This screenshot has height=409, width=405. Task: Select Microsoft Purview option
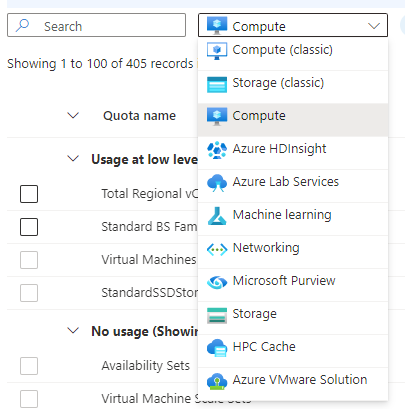[x=293, y=285]
